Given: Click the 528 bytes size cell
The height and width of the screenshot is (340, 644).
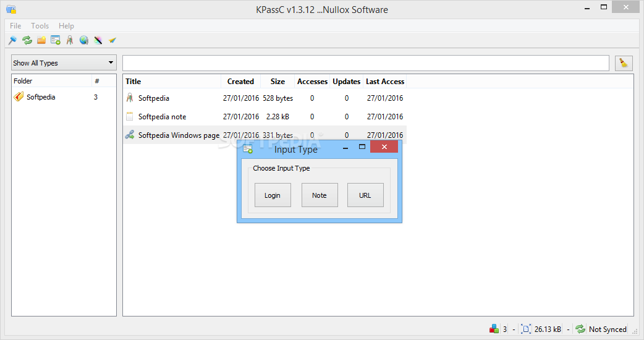Looking at the screenshot, I should click(x=278, y=98).
